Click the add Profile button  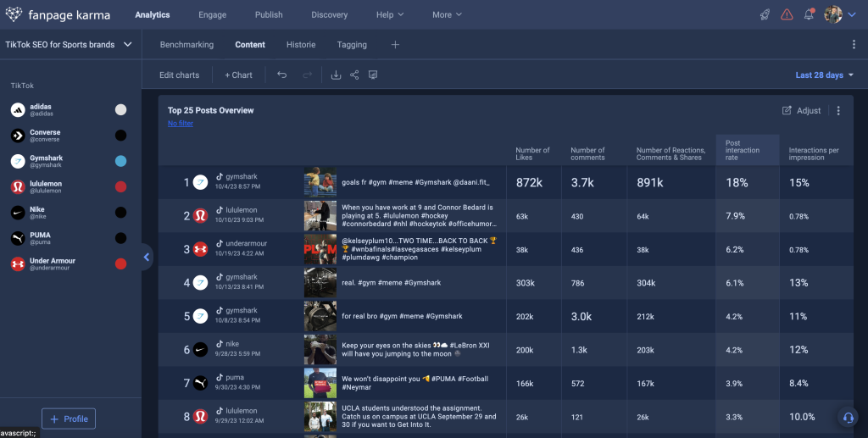point(69,419)
